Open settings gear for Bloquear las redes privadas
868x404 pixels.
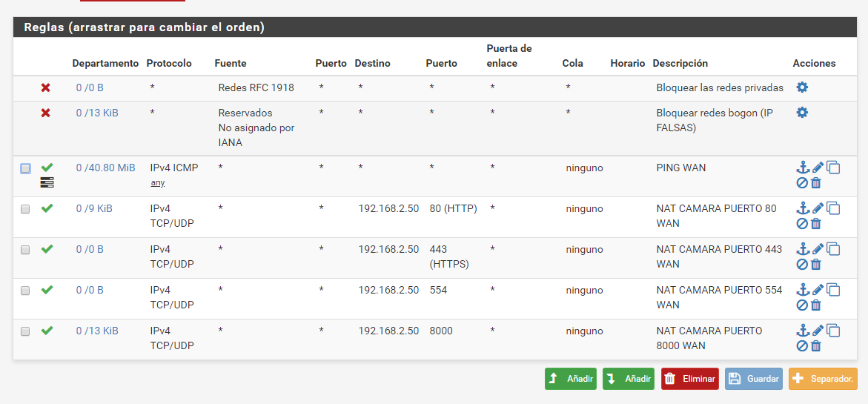802,87
